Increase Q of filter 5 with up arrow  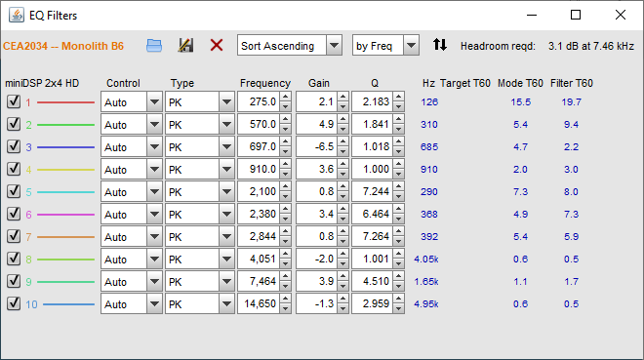(x=398, y=186)
